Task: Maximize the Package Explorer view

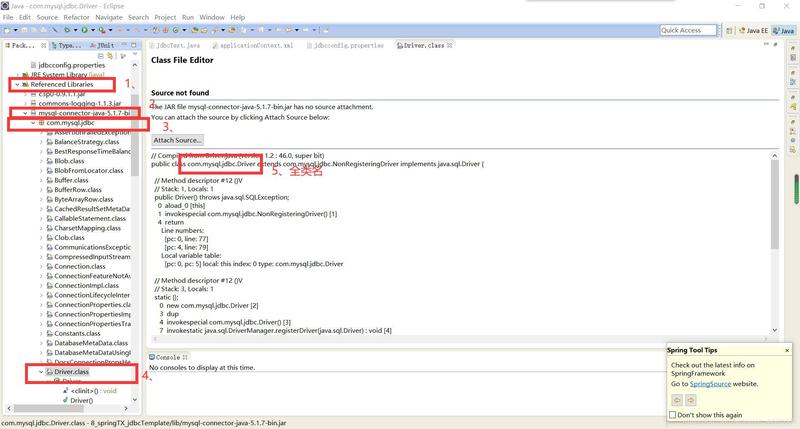Action: [134, 45]
